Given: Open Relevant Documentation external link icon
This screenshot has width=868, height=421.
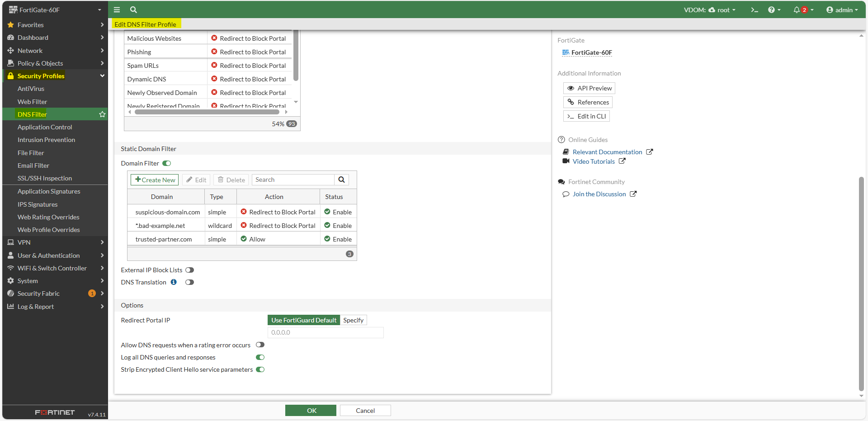Looking at the screenshot, I should 649,152.
